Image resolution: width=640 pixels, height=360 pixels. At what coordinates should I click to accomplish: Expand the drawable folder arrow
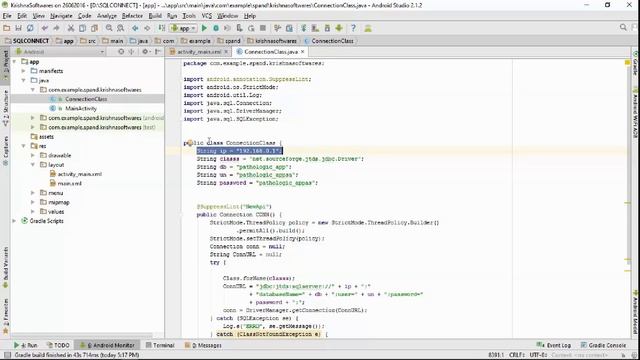(x=33, y=156)
